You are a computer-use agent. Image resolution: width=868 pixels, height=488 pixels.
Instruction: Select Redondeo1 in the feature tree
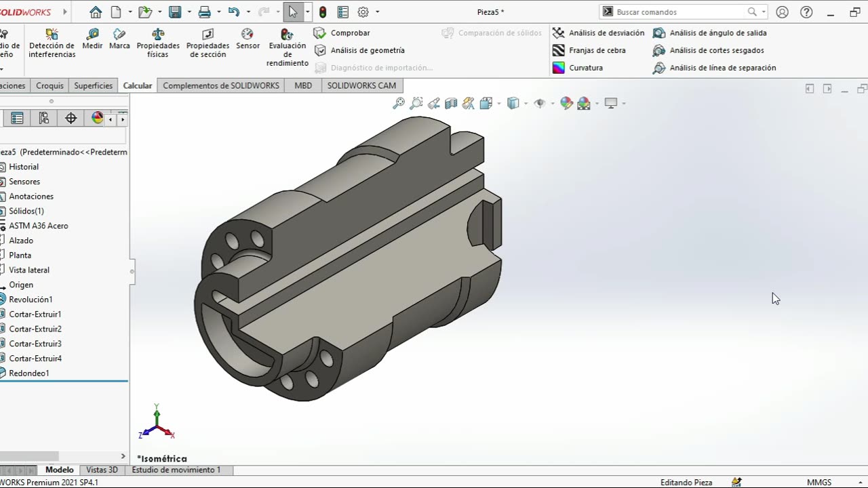click(x=29, y=373)
